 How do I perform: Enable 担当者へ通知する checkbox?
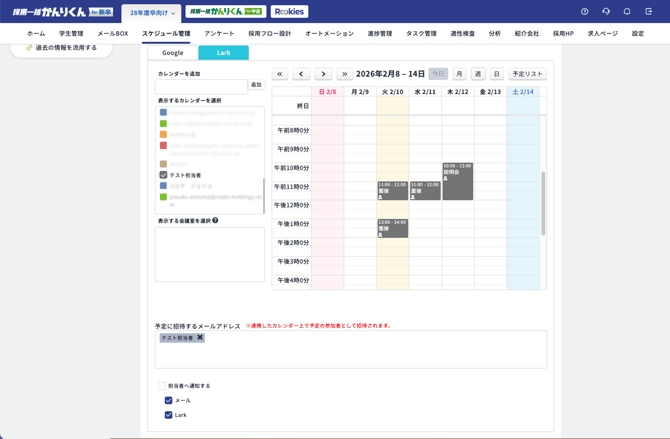162,386
